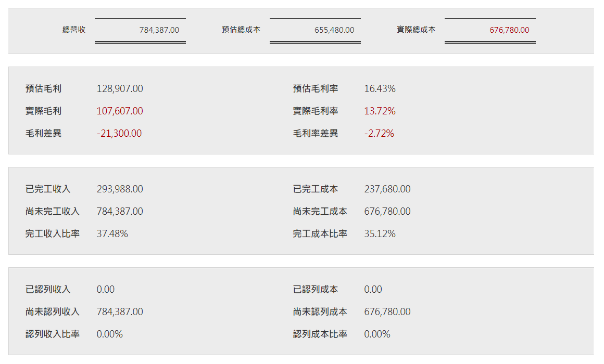This screenshot has width=604, height=364.
Task: Click the 毛利率差異 value -2.72%
Action: [379, 134]
